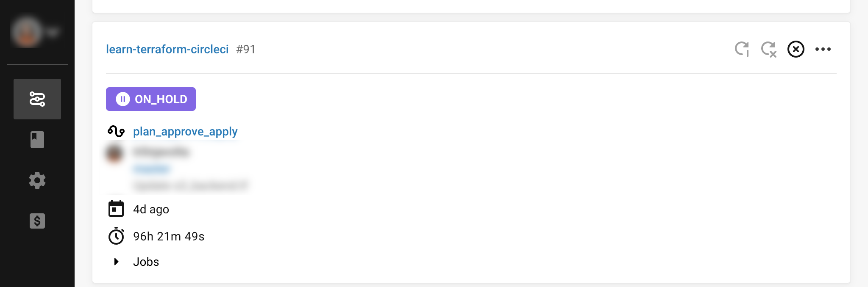
Task: Click the committer avatar under the workflow name
Action: pyautogui.click(x=114, y=153)
